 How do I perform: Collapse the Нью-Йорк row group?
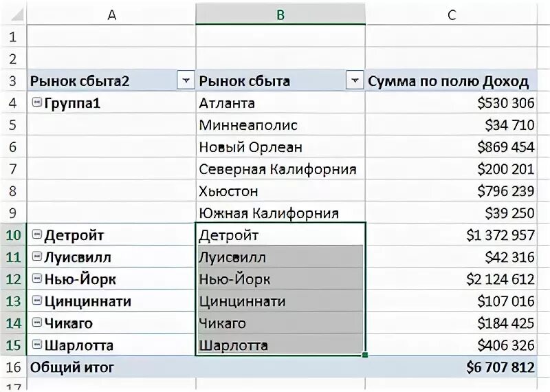(x=37, y=279)
